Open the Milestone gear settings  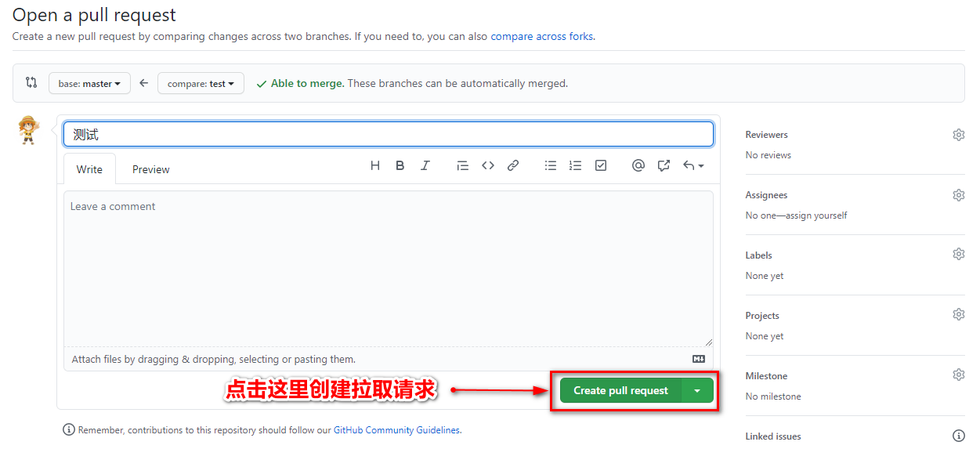pyautogui.click(x=959, y=375)
